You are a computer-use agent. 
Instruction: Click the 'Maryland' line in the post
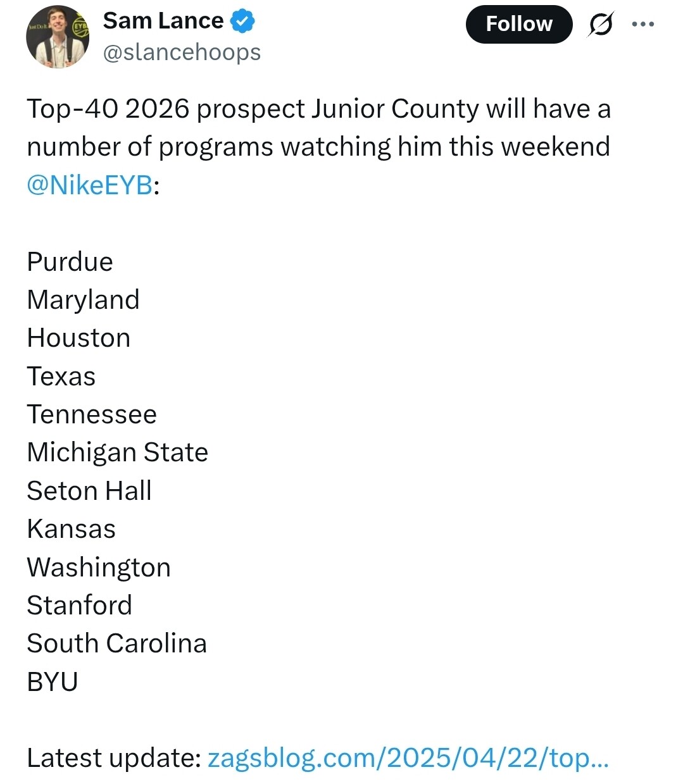click(83, 300)
